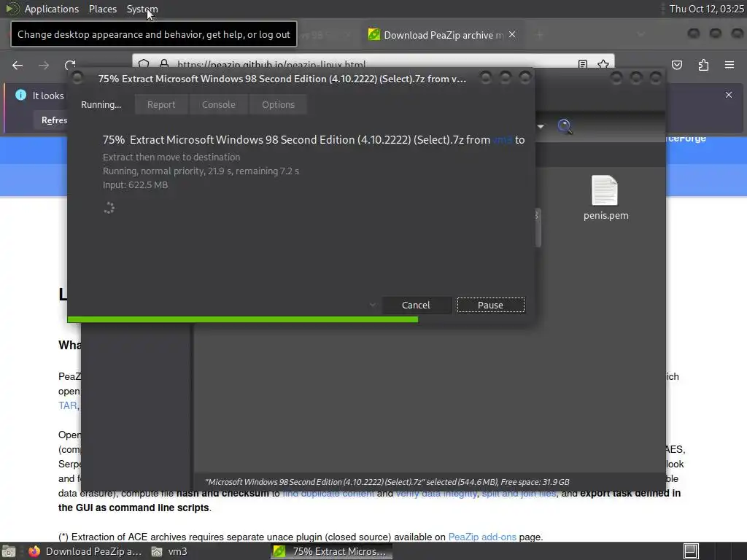The image size is (747, 560).
Task: Click the Firefox address bar URL
Action: [271, 64]
